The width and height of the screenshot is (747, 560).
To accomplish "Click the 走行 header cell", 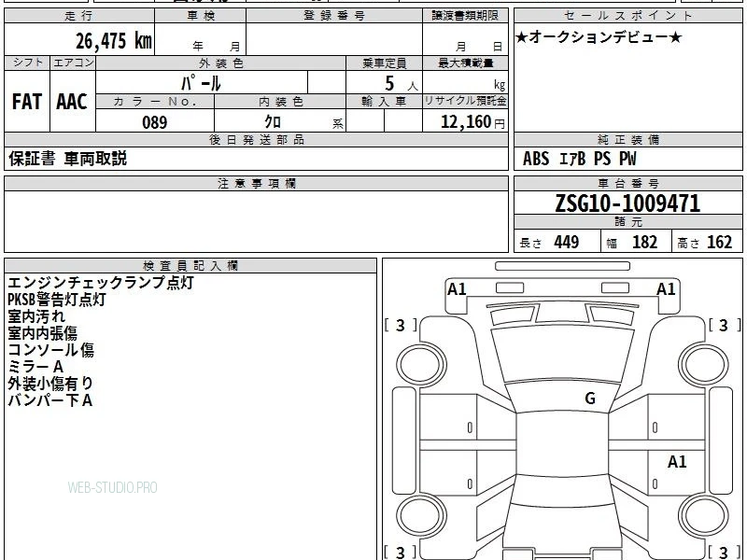I will pyautogui.click(x=79, y=16).
